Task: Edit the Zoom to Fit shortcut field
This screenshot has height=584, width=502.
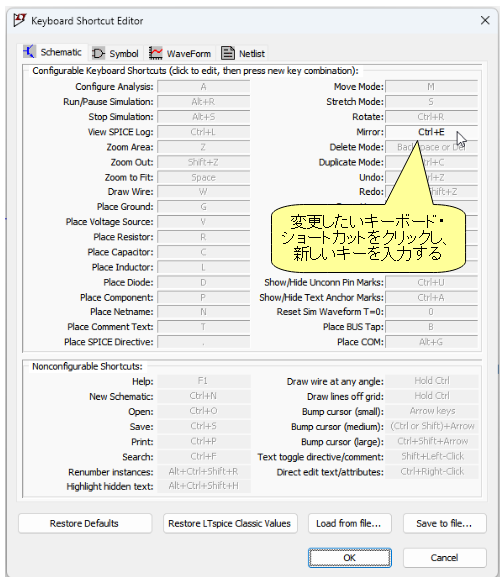Action: (203, 177)
